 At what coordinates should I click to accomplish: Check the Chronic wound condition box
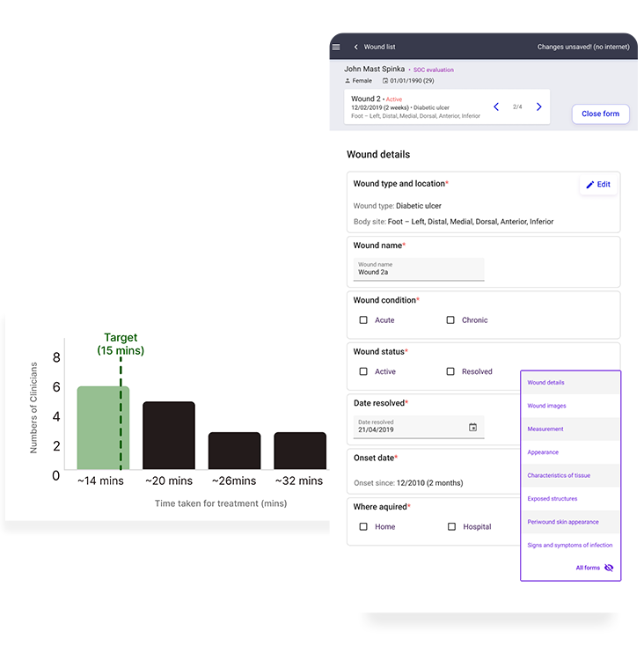coord(450,319)
